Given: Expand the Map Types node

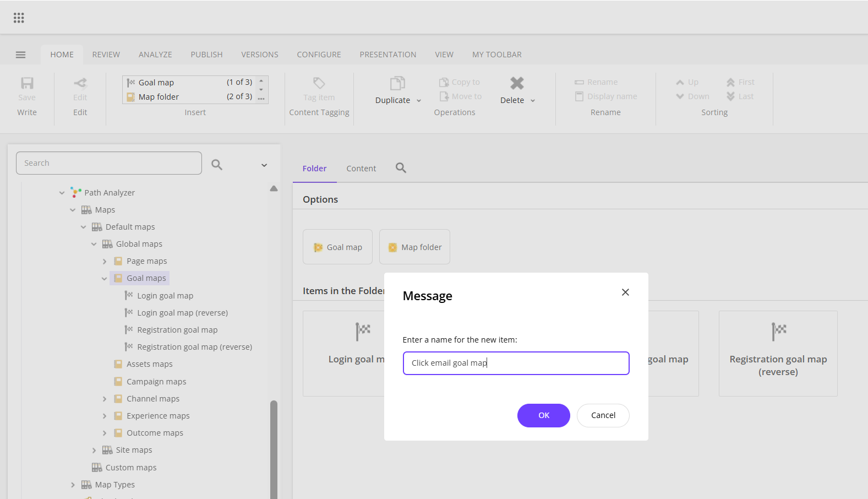Looking at the screenshot, I should [x=73, y=485].
